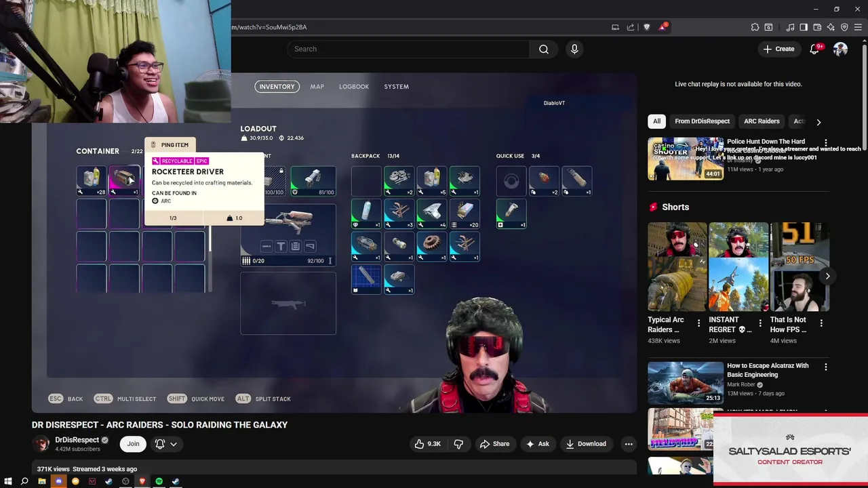
Task: Open YouTube notifications bell
Action: [815, 49]
